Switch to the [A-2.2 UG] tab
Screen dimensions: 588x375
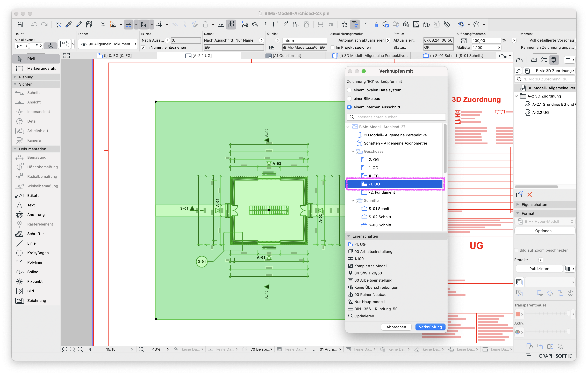point(198,56)
